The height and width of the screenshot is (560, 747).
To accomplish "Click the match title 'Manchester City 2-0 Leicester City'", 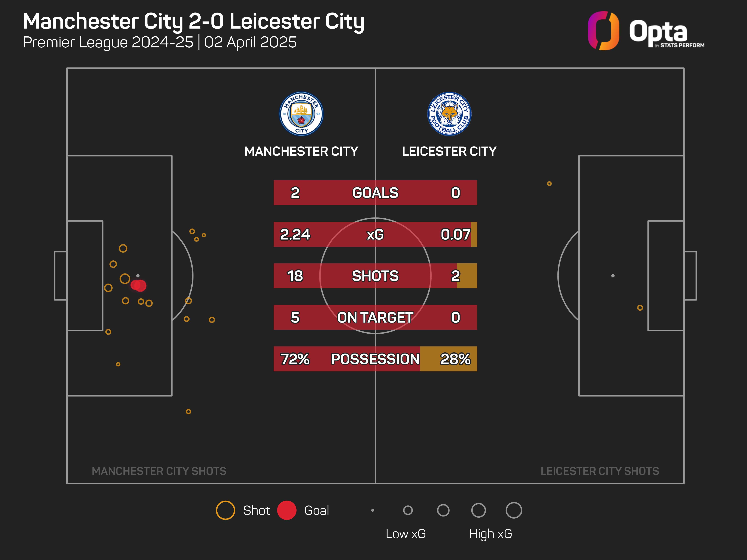I will [193, 21].
